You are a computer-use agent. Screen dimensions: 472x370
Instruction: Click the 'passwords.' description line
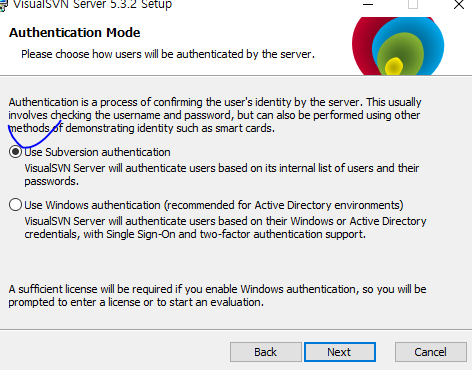[52, 181]
